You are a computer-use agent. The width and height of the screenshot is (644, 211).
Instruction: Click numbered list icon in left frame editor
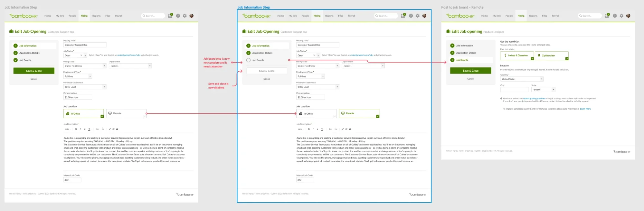(x=103, y=129)
